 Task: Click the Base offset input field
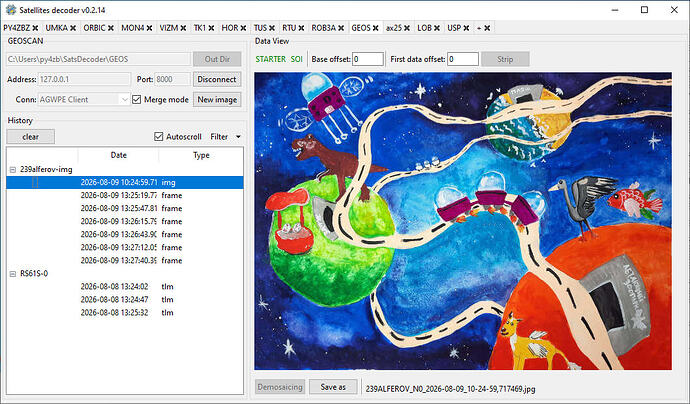[x=368, y=59]
